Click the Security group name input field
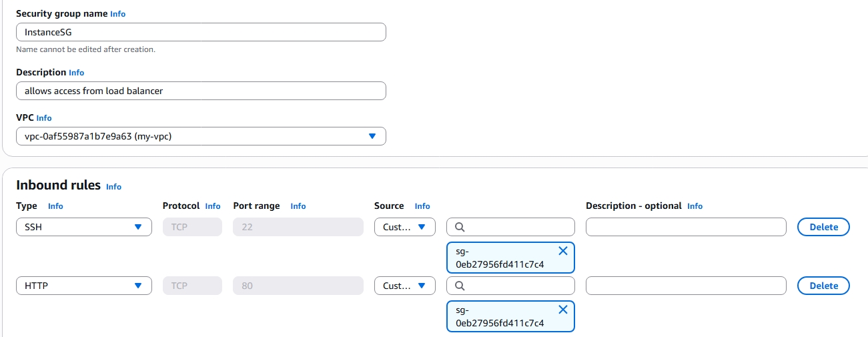 click(201, 32)
